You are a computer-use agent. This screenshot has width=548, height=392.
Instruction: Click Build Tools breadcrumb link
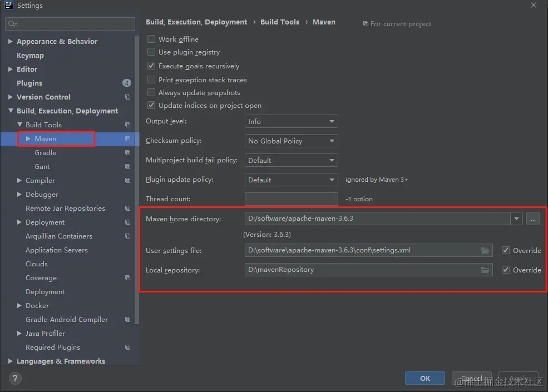(x=280, y=22)
